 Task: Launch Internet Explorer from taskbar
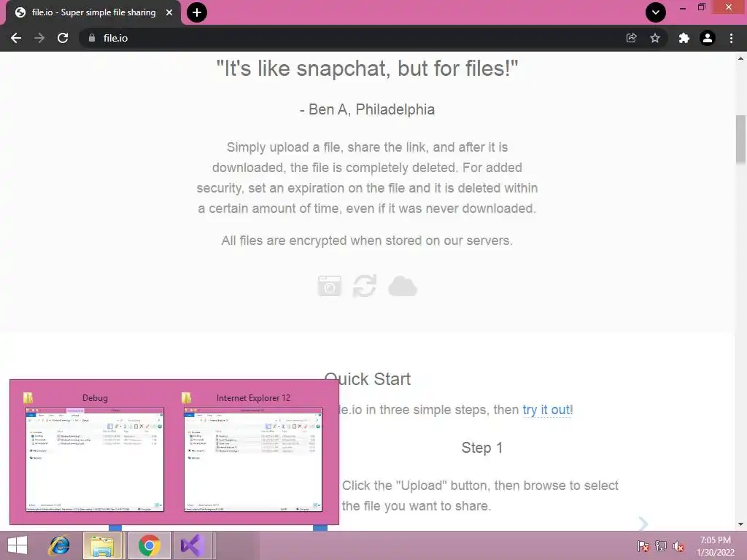pyautogui.click(x=59, y=545)
